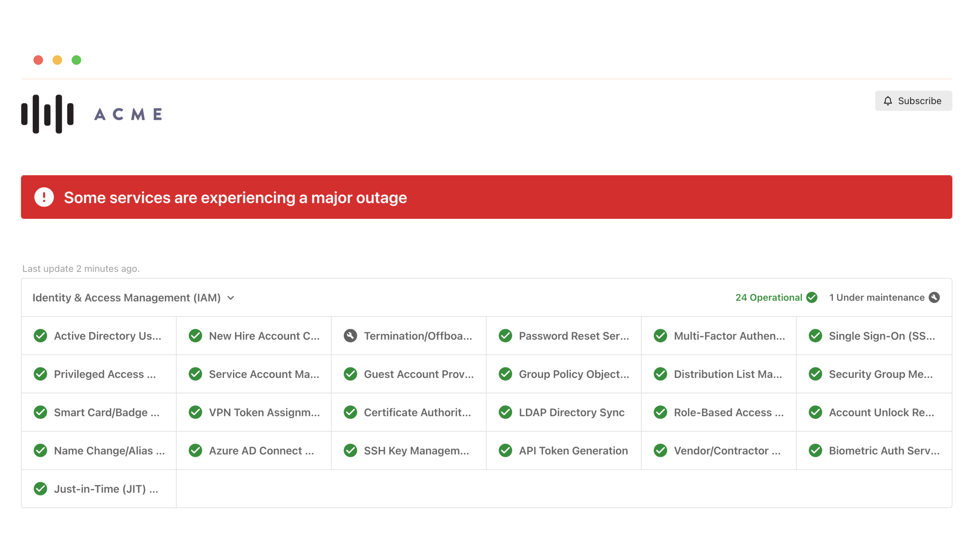Viewport: 973px width, 560px height.
Task: Open the 24 Operational status filter
Action: 768,297
